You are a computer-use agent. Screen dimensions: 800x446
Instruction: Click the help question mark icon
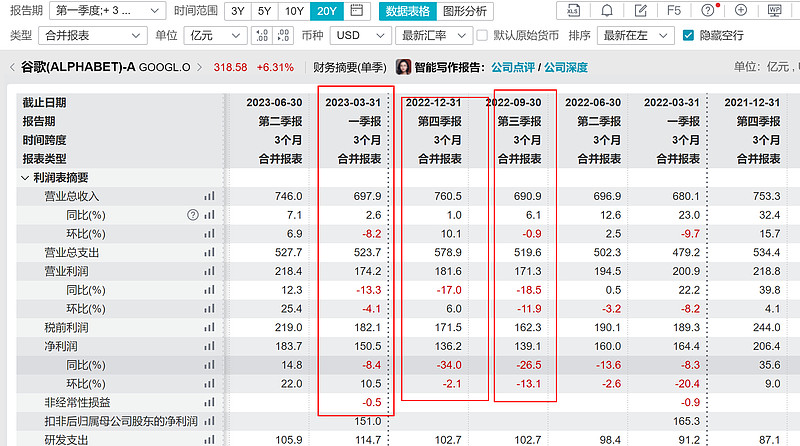click(x=708, y=11)
